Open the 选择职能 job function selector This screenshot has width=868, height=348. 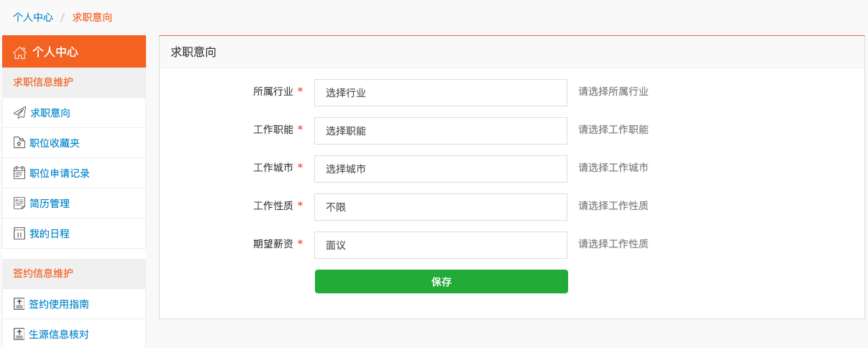click(x=441, y=131)
